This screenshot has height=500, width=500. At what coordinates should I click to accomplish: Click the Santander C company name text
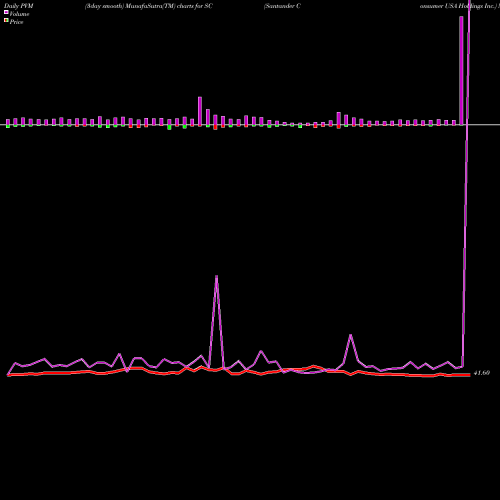(282, 6)
